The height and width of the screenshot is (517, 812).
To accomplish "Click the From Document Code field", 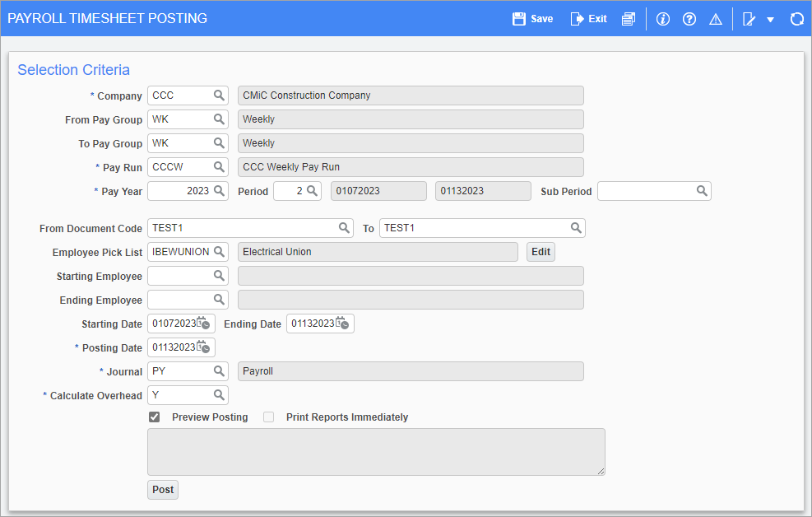I will pyautogui.click(x=243, y=228).
